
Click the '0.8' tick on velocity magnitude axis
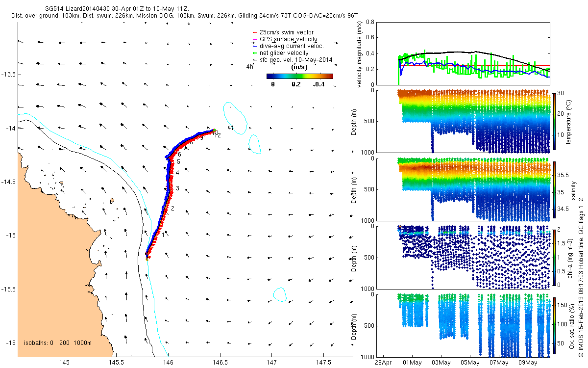click(370, 22)
